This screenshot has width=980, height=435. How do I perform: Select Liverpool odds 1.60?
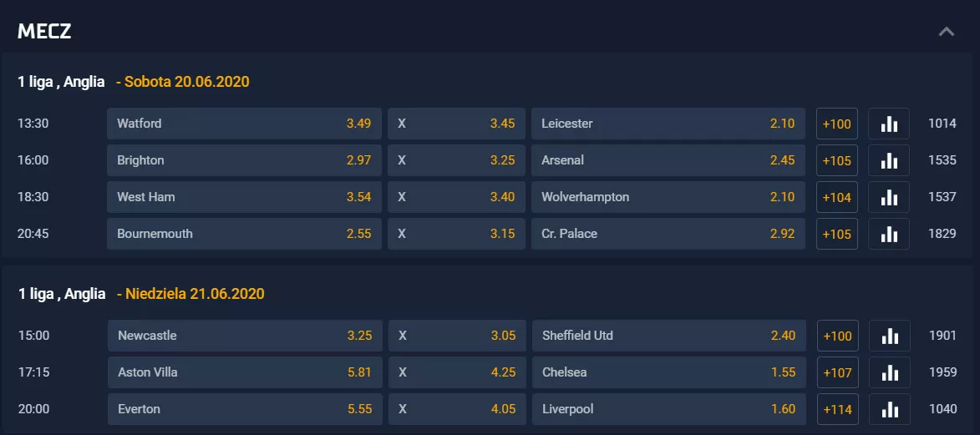pos(668,409)
